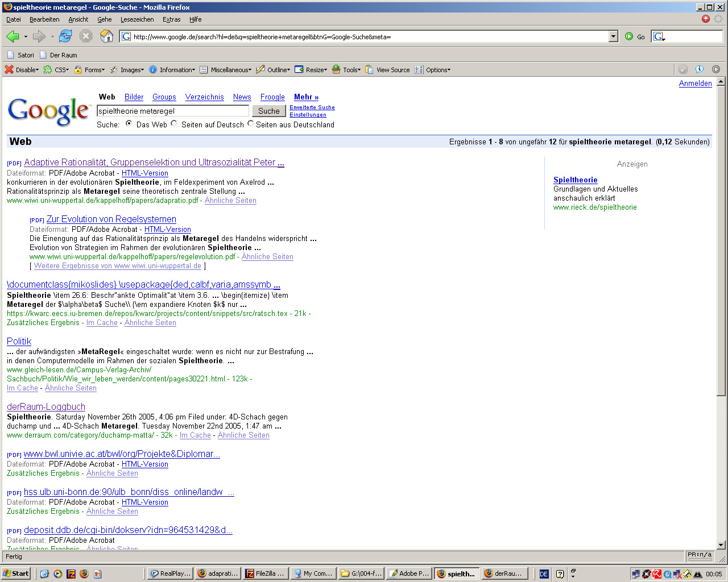Switch to the Adobe P... taskbar window
The width and height of the screenshot is (728, 582).
(x=408, y=573)
